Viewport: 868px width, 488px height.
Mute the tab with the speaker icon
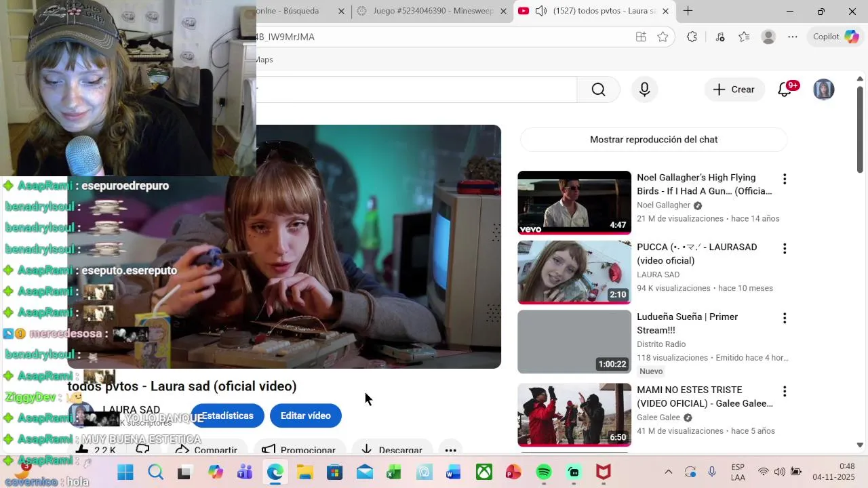[540, 11]
